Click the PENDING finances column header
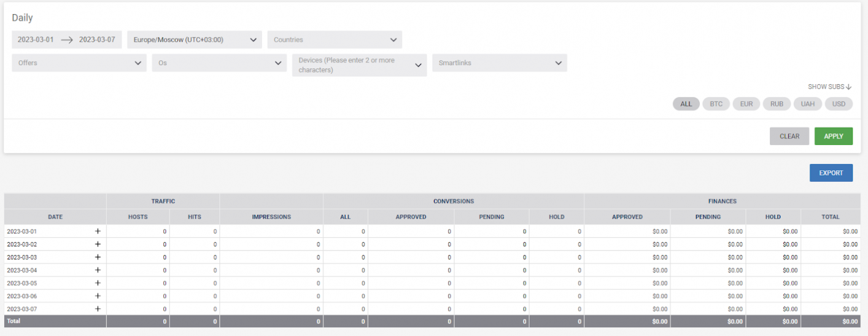This screenshot has height=336, width=868. [708, 217]
